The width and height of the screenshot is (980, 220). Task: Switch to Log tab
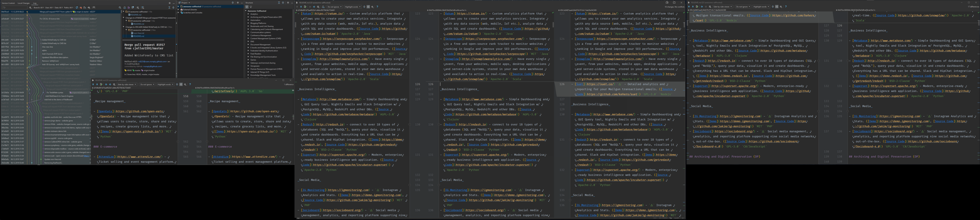[35, 3]
